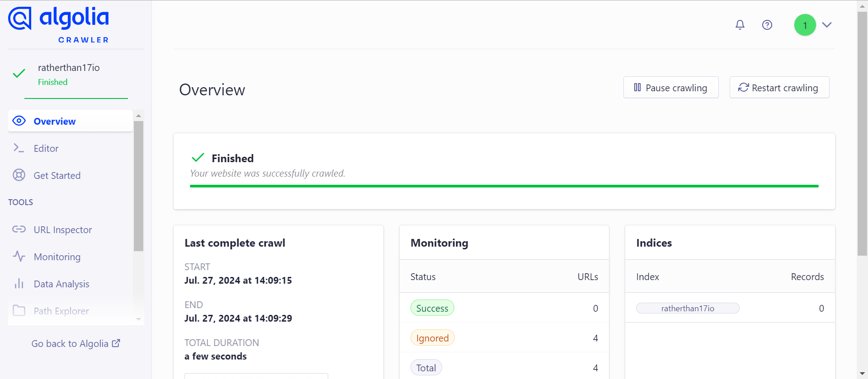Open the Editor menu item

[x=71, y=148]
